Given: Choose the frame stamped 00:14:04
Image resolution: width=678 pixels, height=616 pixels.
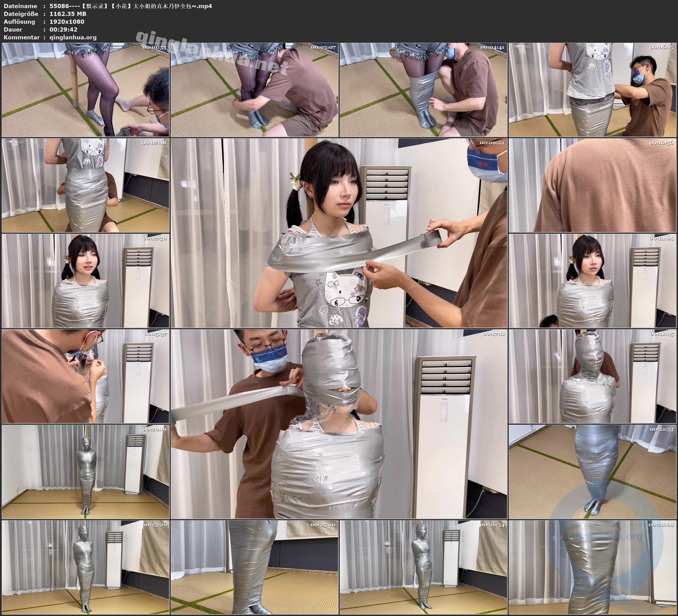Looking at the screenshot, I should pos(592,281).
